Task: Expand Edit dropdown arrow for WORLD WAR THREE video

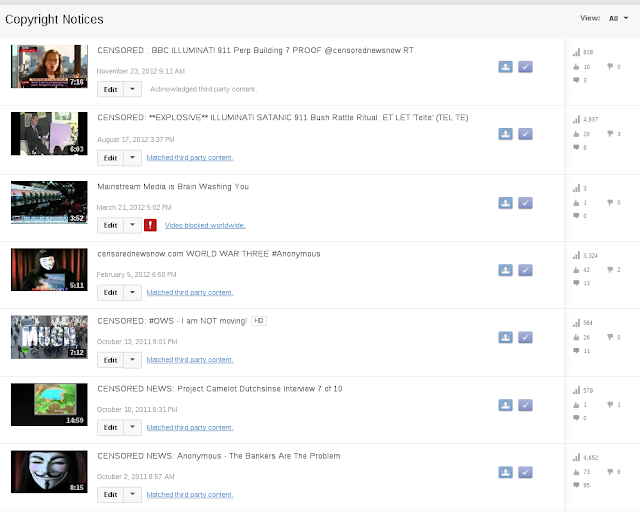Action: point(132,292)
